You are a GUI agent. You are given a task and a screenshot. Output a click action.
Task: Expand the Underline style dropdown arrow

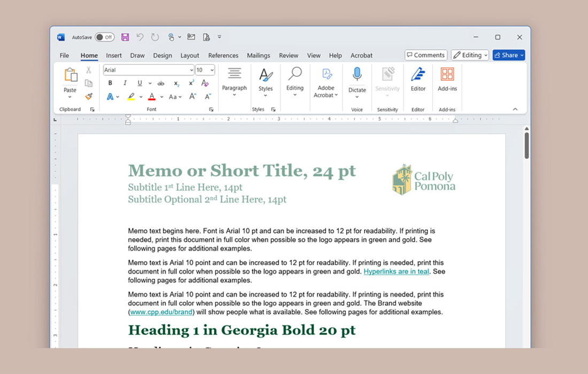point(150,83)
